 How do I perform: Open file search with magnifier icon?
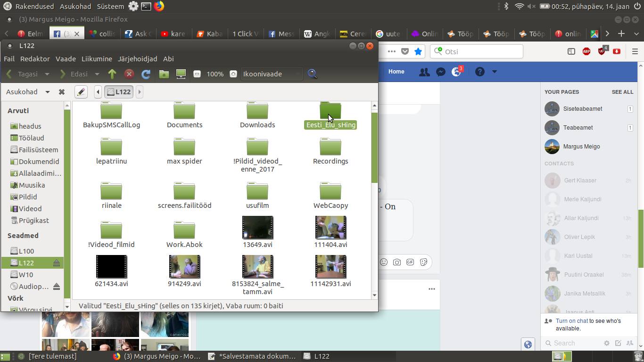tap(312, 74)
